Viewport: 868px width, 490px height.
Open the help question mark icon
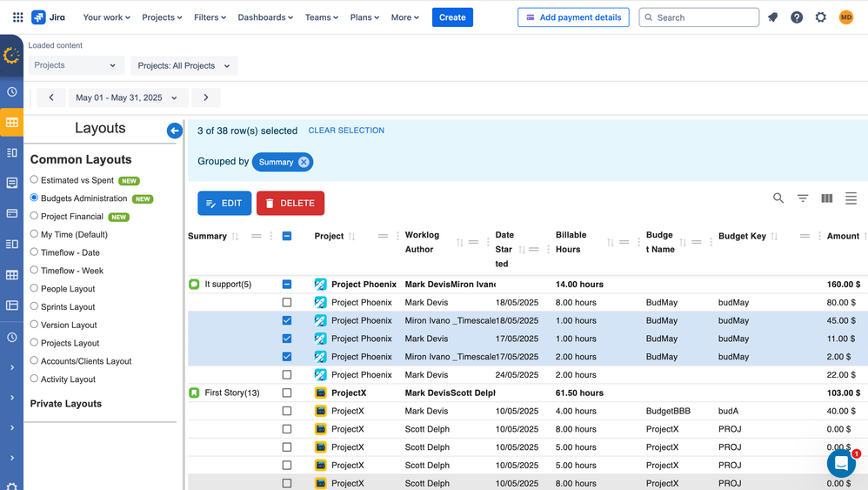click(797, 17)
